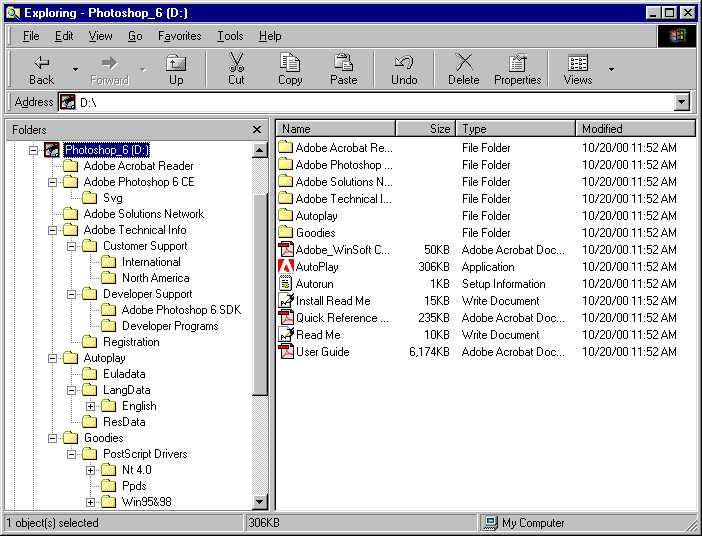Collapse the Customer Support tree node

pos(72,246)
